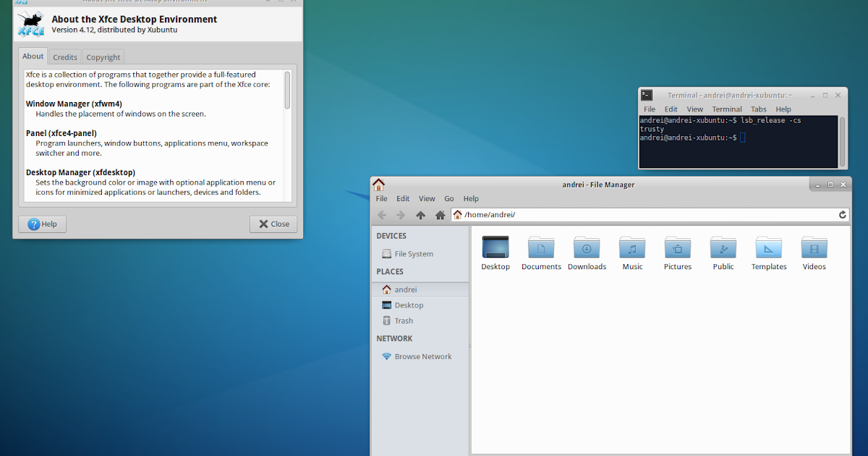Open the Go menu in File Manager
The height and width of the screenshot is (456, 868).
click(x=448, y=198)
